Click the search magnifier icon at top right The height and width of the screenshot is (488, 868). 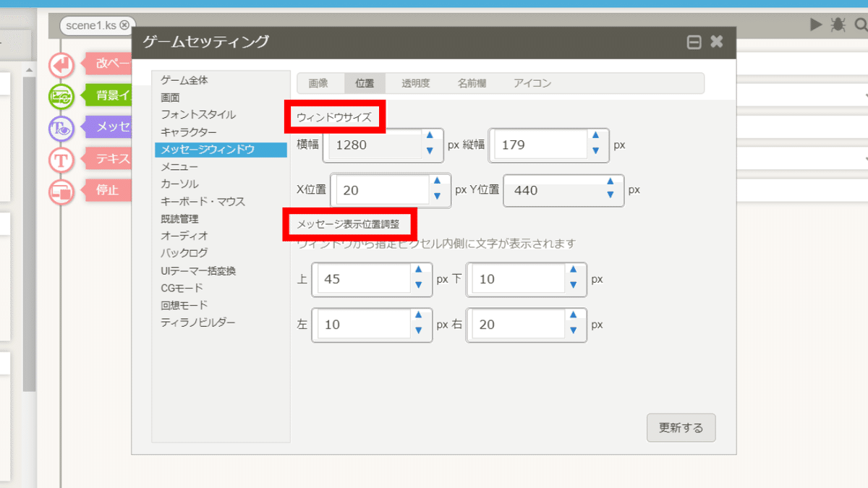pos(861,25)
